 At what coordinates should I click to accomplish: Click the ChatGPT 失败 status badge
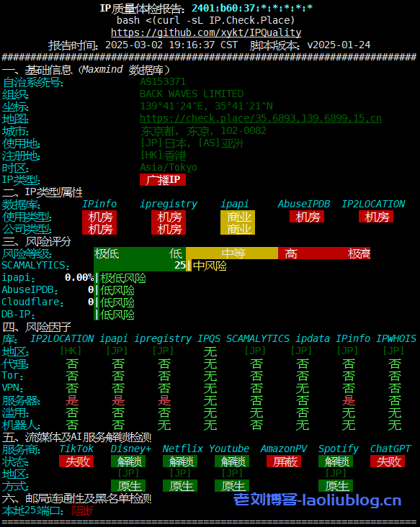[388, 461]
